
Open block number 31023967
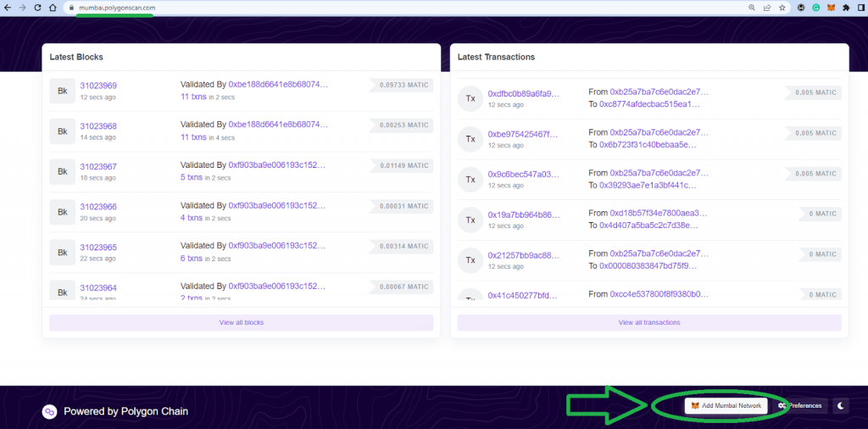click(98, 167)
